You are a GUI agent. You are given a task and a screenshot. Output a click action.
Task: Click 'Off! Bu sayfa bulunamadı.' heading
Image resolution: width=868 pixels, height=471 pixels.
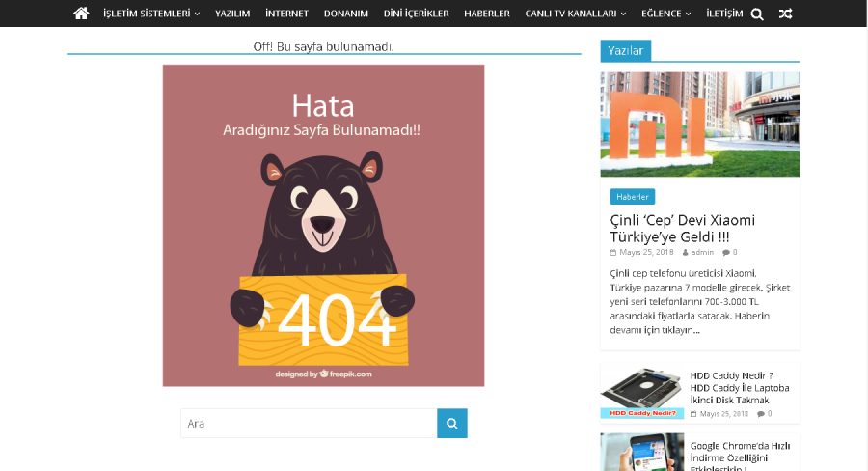tap(324, 47)
